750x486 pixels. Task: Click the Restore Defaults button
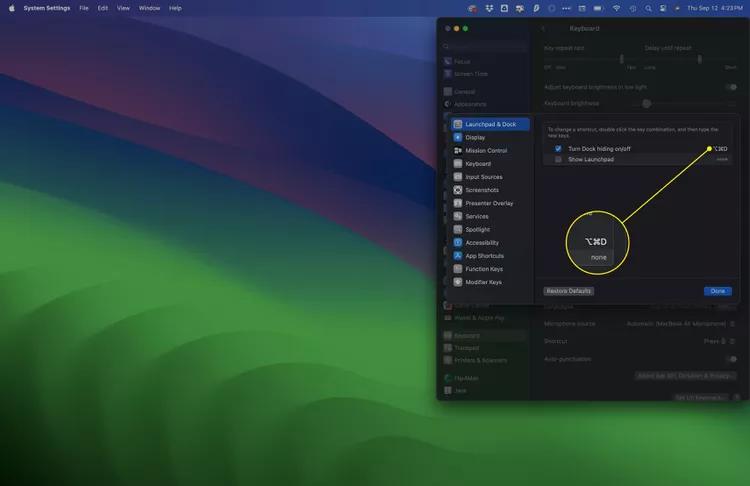[569, 291]
